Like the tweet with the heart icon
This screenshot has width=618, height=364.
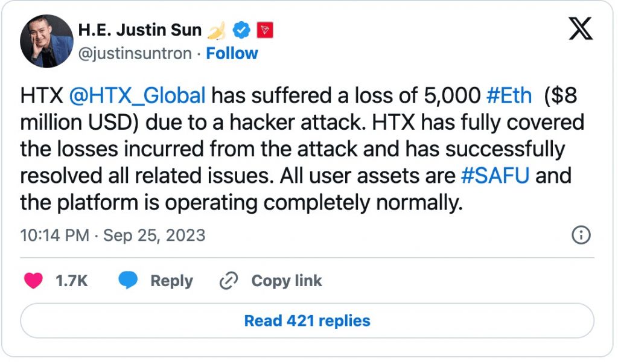[33, 281]
